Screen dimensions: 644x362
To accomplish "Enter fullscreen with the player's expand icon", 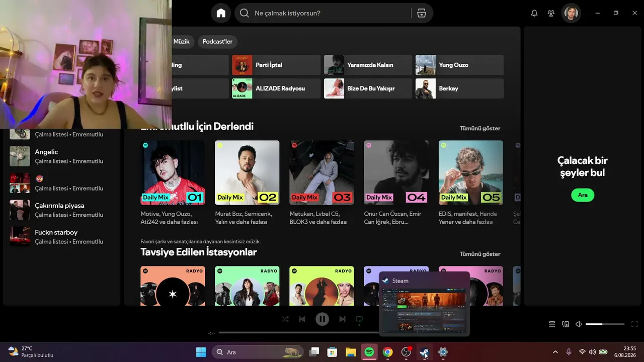I will point(634,324).
